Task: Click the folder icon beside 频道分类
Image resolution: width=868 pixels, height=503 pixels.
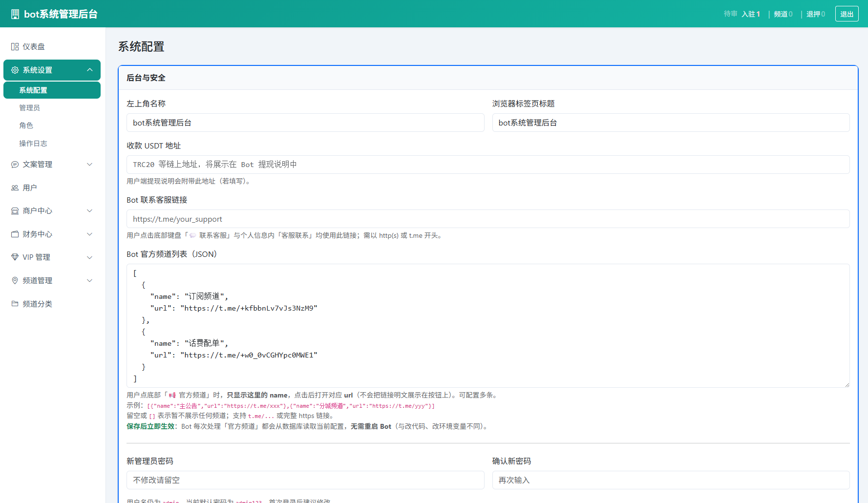Action: coord(15,304)
